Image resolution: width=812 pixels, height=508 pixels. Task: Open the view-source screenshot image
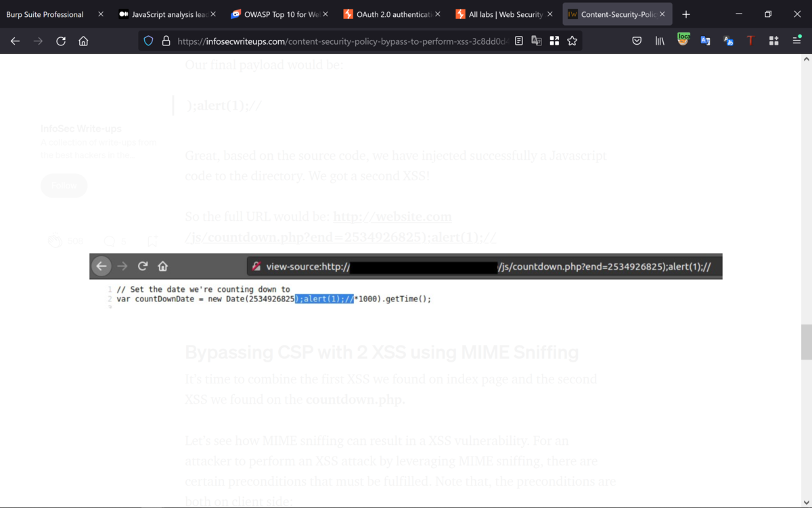tap(406, 281)
